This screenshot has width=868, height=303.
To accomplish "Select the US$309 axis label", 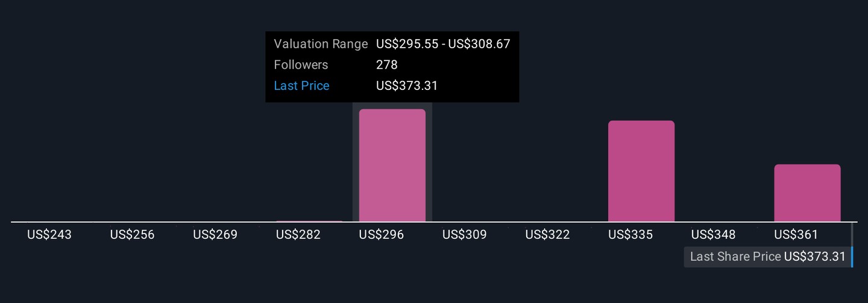I will (x=464, y=235).
